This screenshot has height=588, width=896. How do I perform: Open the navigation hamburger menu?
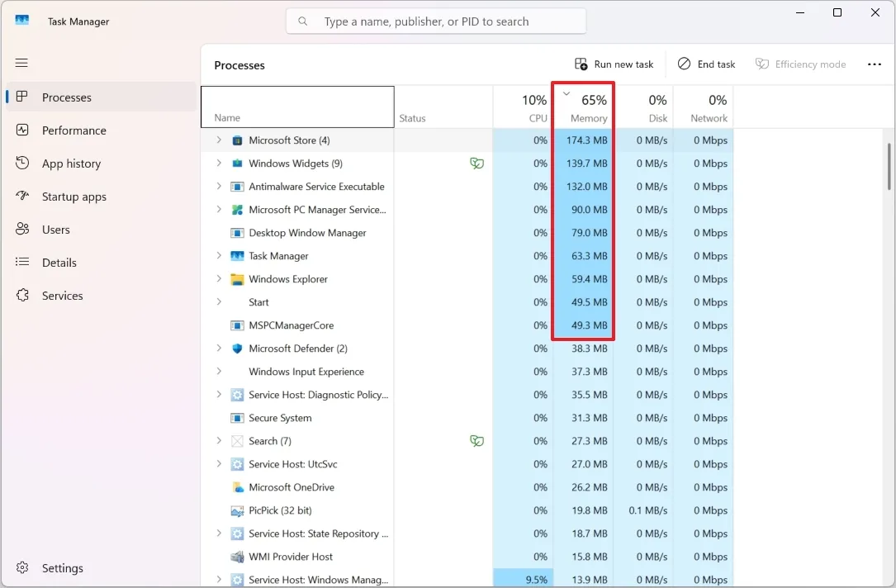[21, 63]
